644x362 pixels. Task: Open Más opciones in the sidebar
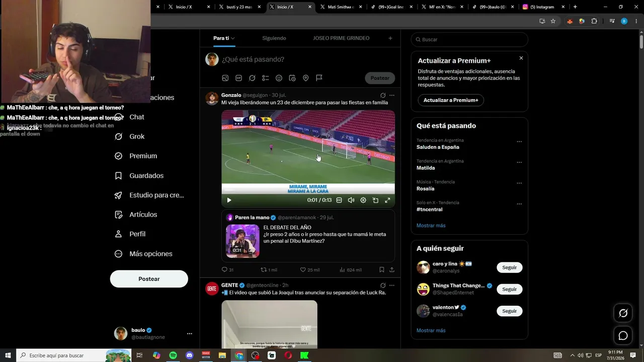pyautogui.click(x=143, y=254)
